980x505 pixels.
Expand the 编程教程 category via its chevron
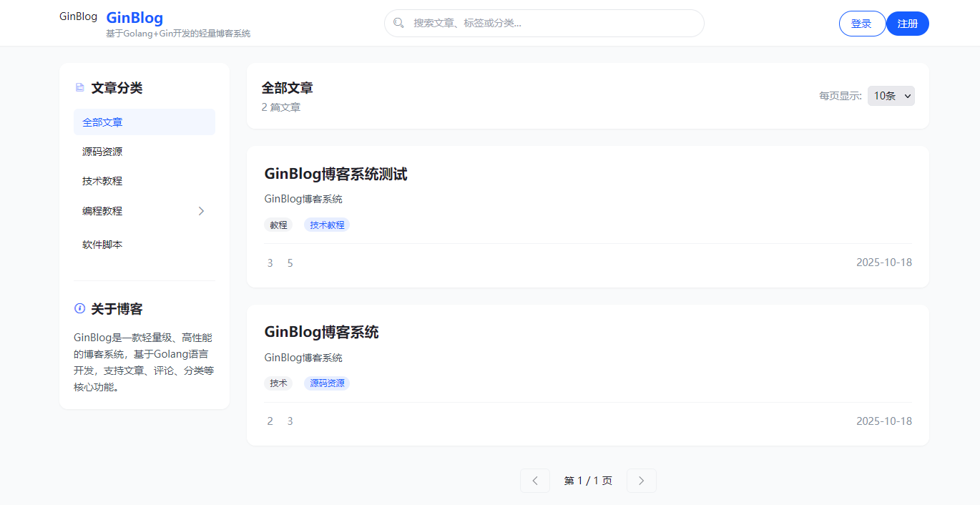point(201,210)
